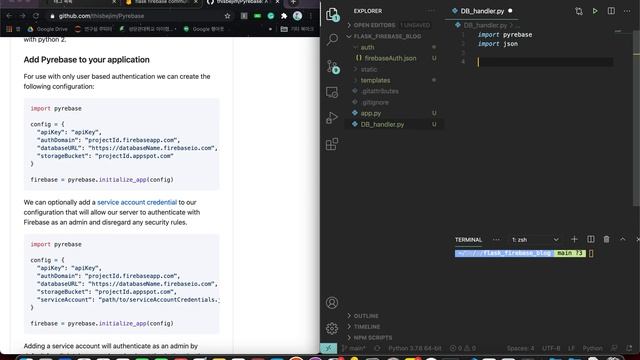Open the Search view in VS Code
This screenshot has height=360, width=640.
click(332, 40)
